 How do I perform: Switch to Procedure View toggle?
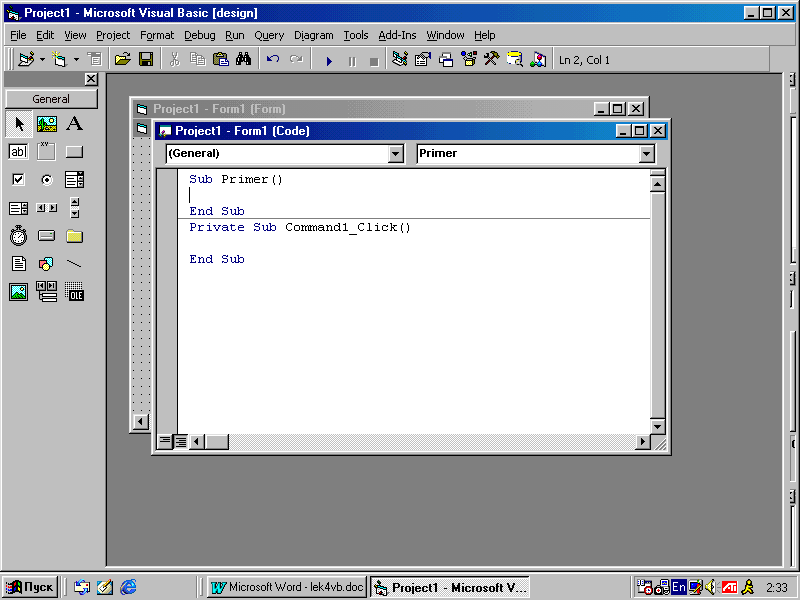(165, 441)
